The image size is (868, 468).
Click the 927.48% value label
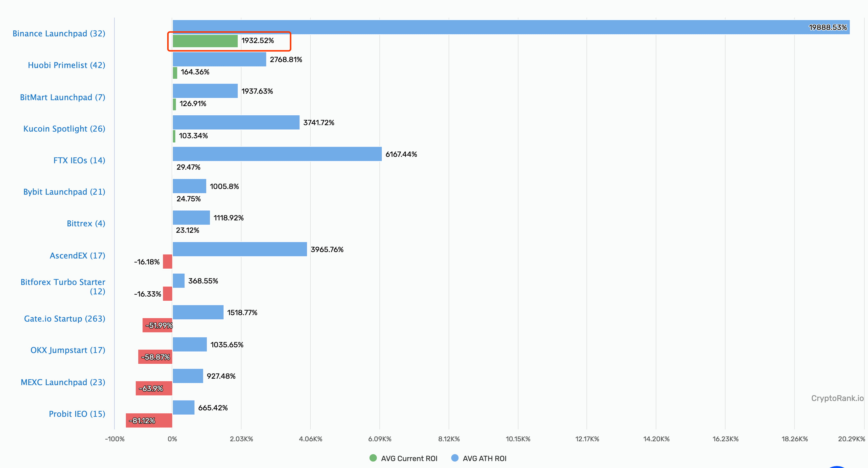pyautogui.click(x=221, y=376)
